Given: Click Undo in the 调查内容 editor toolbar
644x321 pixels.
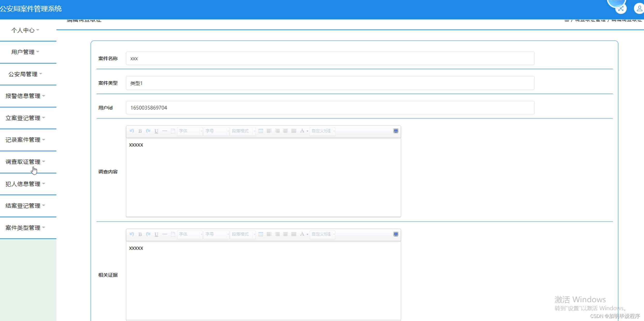Looking at the screenshot, I should pos(132,131).
